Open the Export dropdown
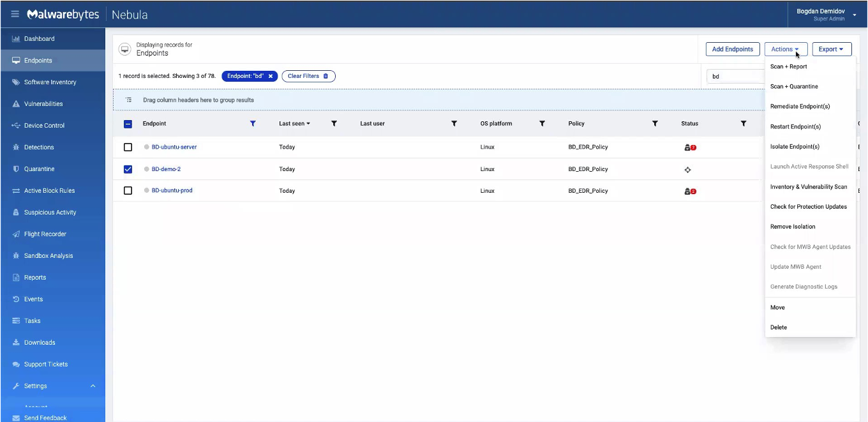The height and width of the screenshot is (422, 868). (x=832, y=49)
